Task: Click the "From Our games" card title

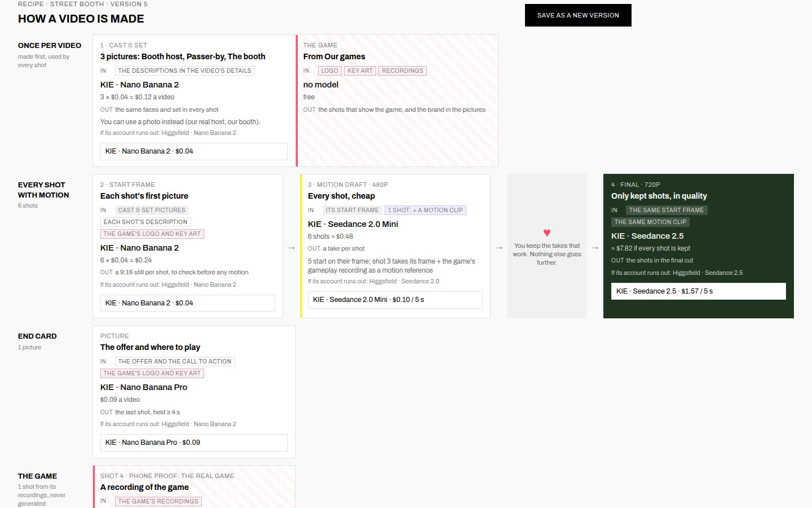Action: click(334, 56)
